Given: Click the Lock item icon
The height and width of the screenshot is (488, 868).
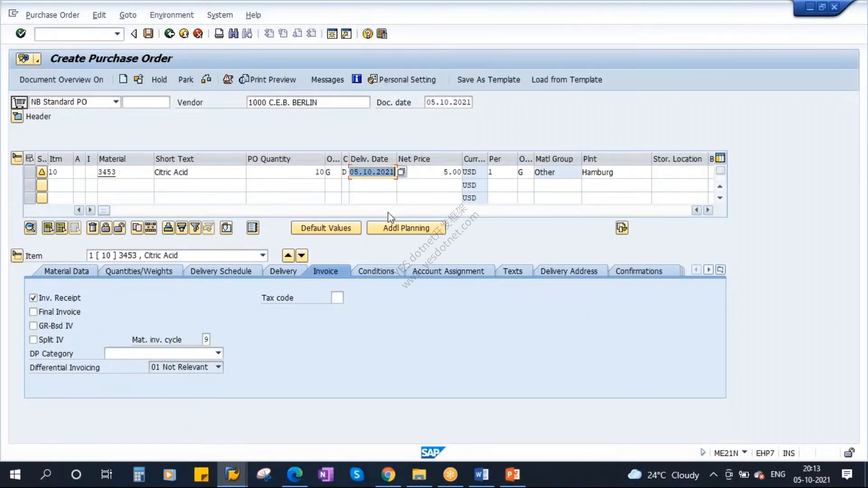Looking at the screenshot, I should click(x=106, y=228).
